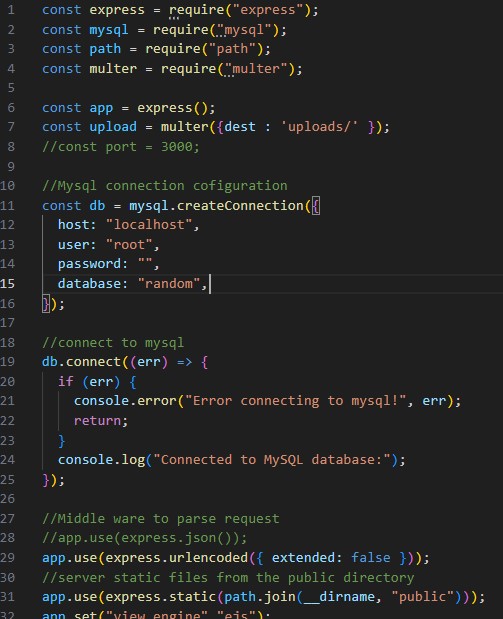Click the "localhost" string value
This screenshot has height=619, width=503.
[148, 225]
